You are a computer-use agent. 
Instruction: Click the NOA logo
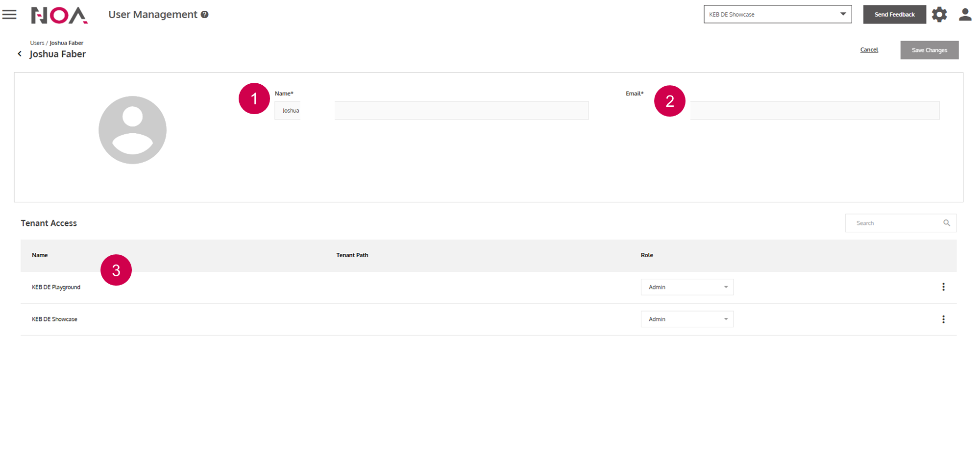[x=59, y=15]
